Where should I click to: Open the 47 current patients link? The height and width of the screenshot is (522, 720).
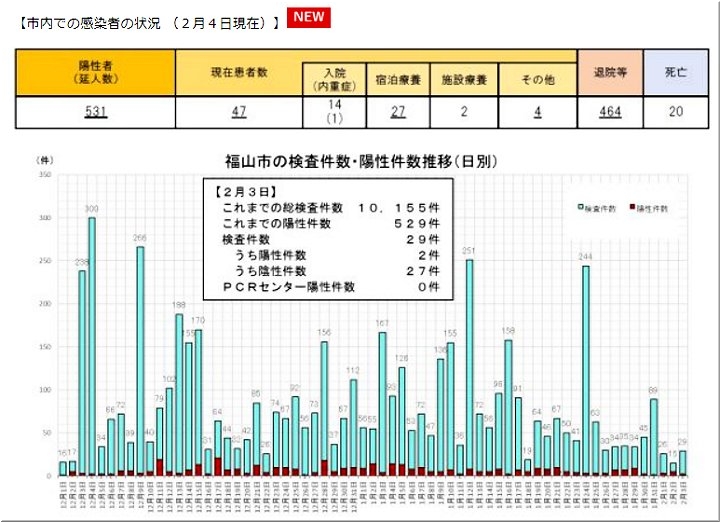(239, 111)
